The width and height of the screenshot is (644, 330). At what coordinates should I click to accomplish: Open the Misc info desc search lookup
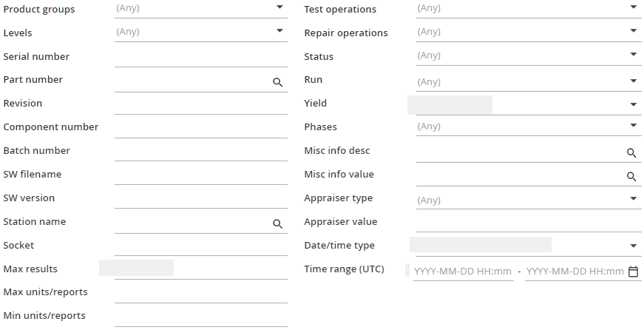(631, 153)
